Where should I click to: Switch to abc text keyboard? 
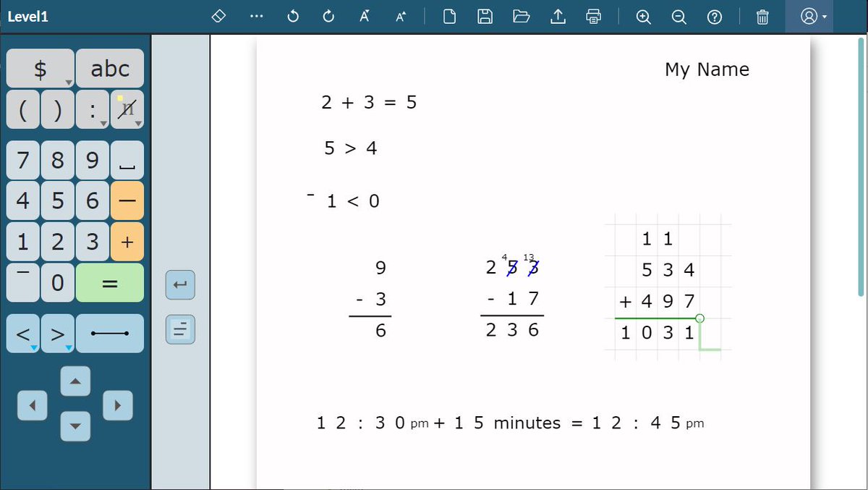click(110, 68)
